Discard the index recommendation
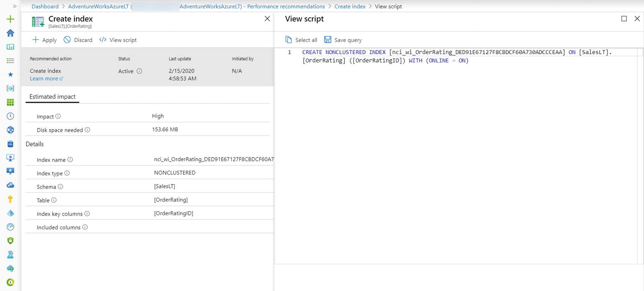 point(78,40)
